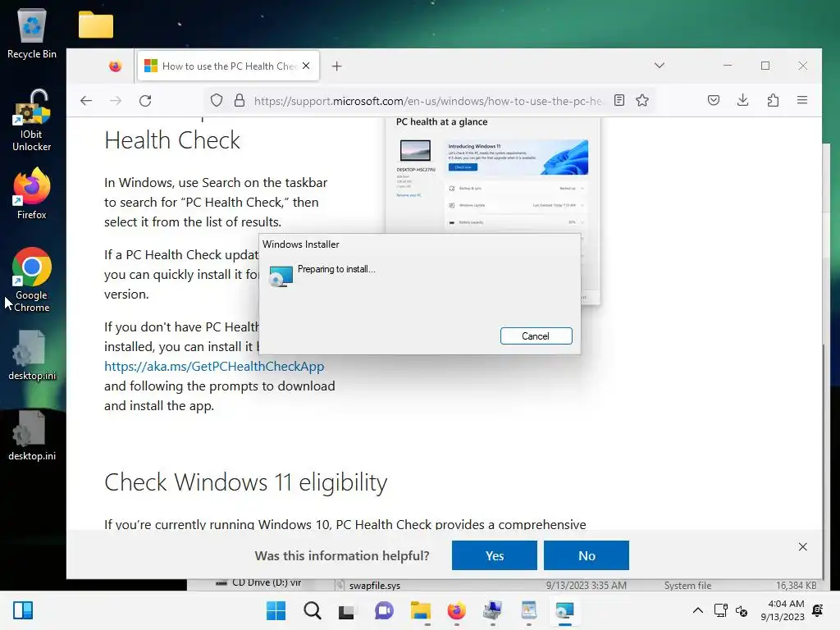Cancel the Windows Installer dialog
The image size is (840, 630).
536,336
